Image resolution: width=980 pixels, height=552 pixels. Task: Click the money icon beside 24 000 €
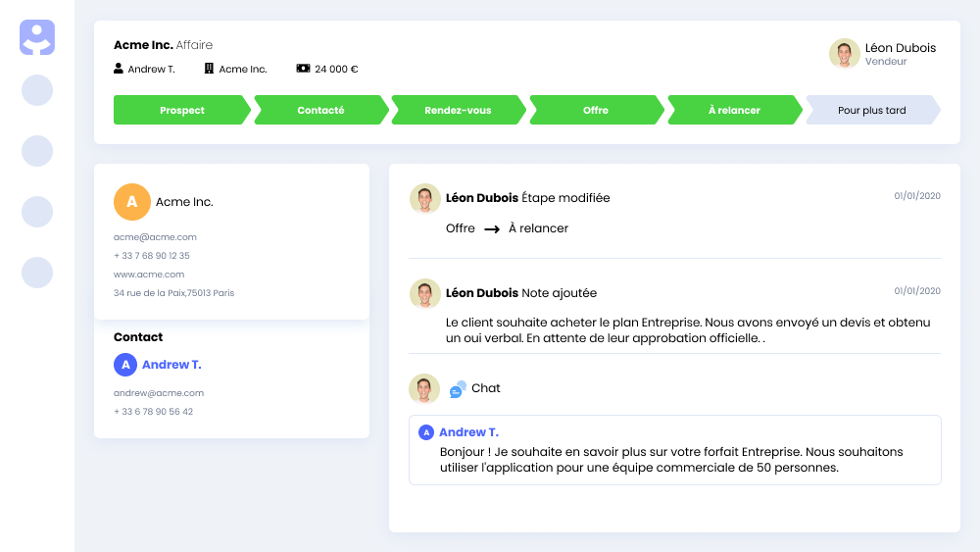coord(303,69)
